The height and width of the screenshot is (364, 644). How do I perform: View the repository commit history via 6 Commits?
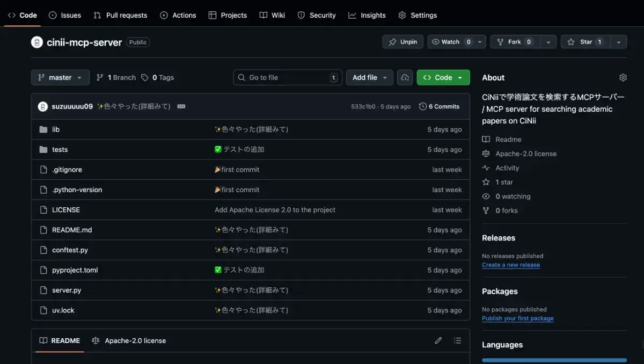[440, 106]
